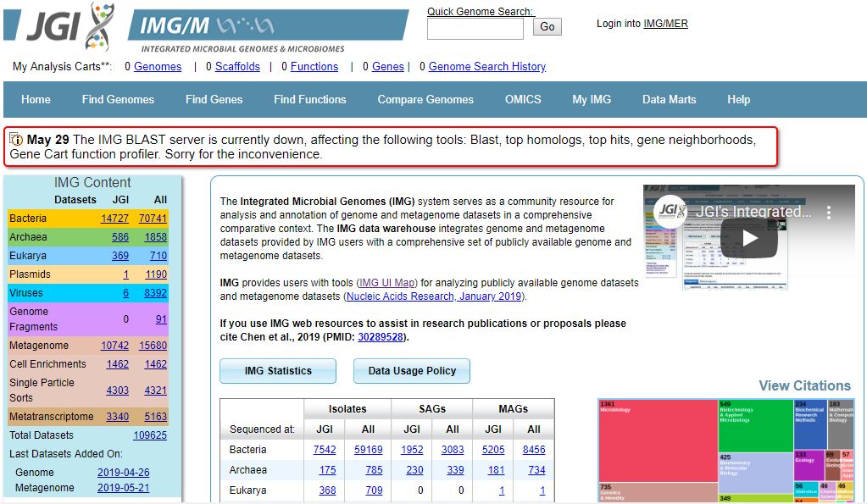Click Eukarya All count 710
867x504 pixels.
click(158, 256)
